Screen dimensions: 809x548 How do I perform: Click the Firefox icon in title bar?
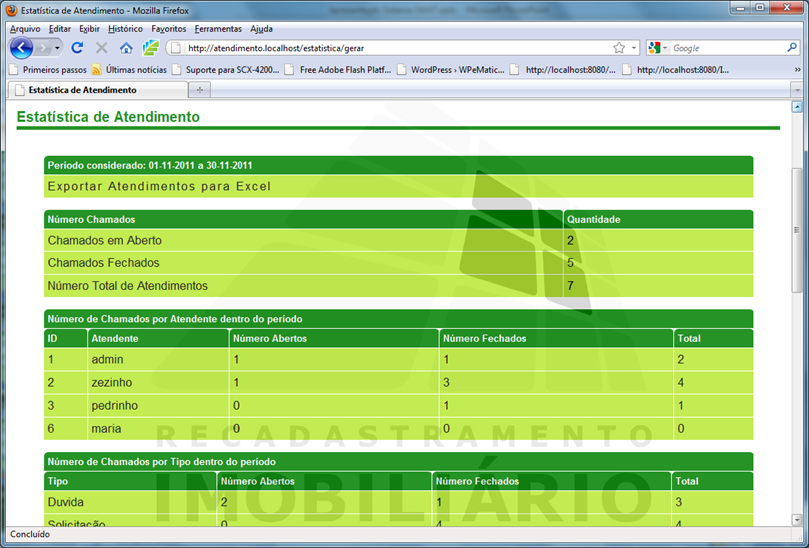pyautogui.click(x=11, y=10)
